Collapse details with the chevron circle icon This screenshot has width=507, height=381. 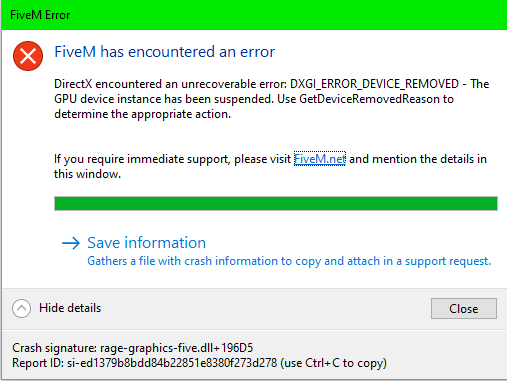22,308
